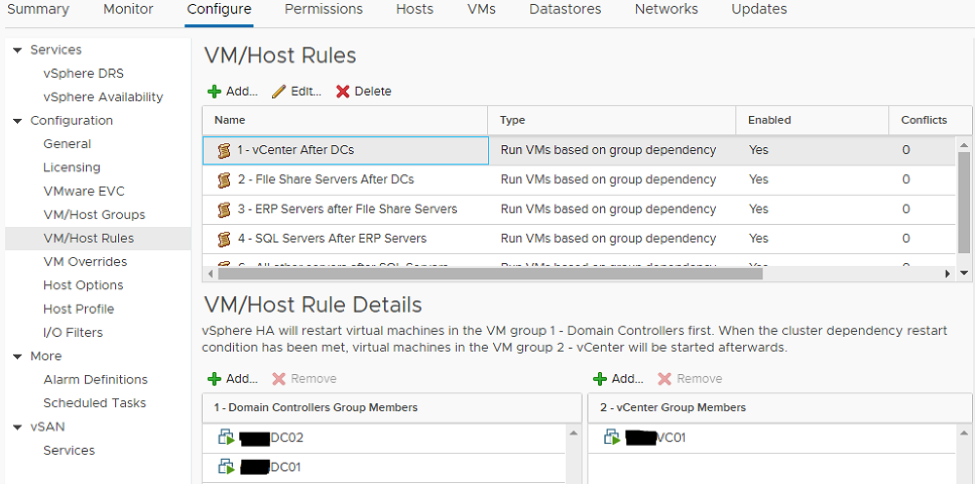
Task: Add member to Domain Controllers group
Action: coord(232,379)
